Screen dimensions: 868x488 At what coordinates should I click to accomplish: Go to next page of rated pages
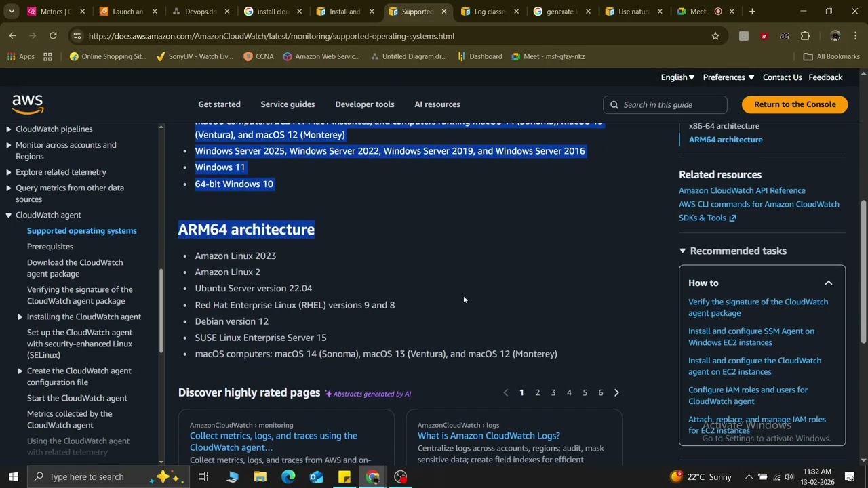point(616,392)
